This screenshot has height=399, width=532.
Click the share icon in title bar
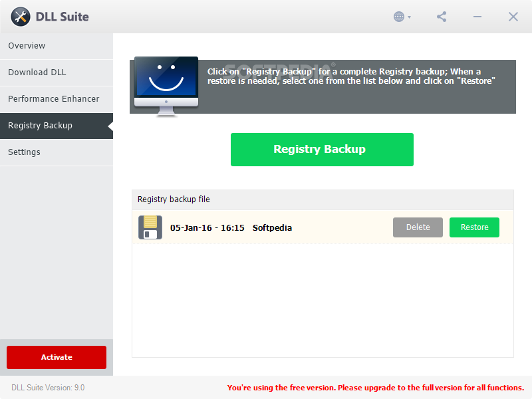tap(442, 17)
